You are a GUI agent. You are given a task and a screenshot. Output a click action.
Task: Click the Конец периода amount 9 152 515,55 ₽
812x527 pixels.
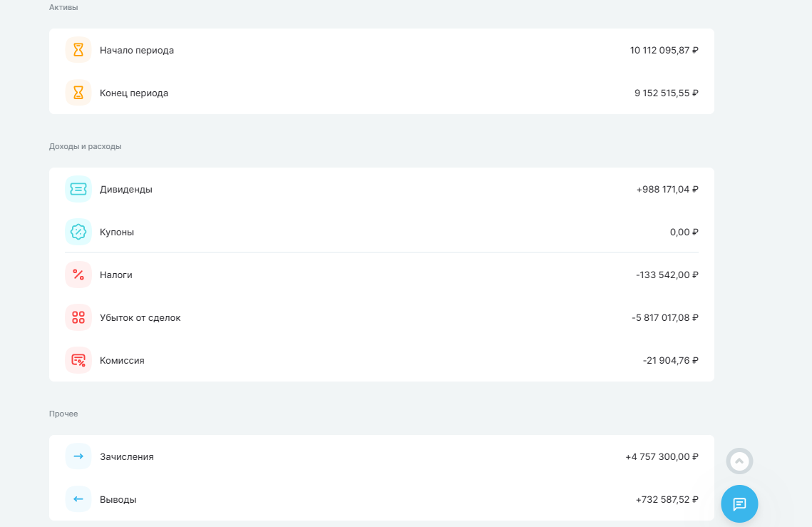[x=667, y=93]
